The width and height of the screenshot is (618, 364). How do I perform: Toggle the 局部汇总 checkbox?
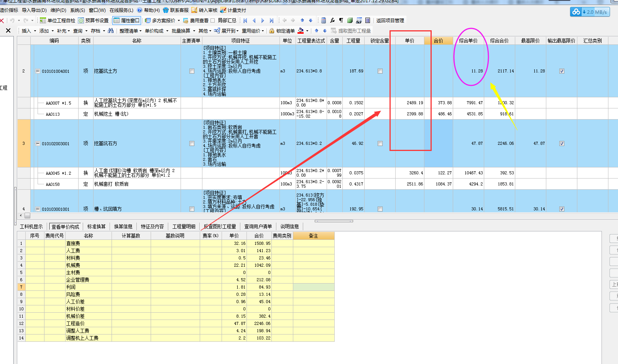pyautogui.click(x=212, y=21)
